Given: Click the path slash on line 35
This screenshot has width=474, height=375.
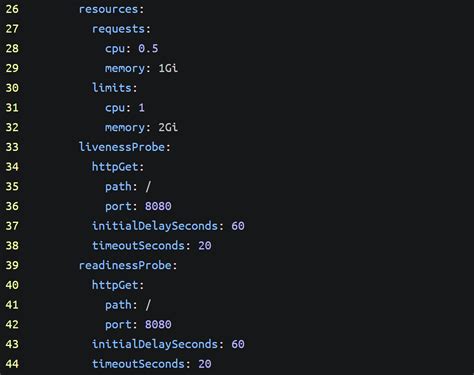Looking at the screenshot, I should (x=148, y=187).
